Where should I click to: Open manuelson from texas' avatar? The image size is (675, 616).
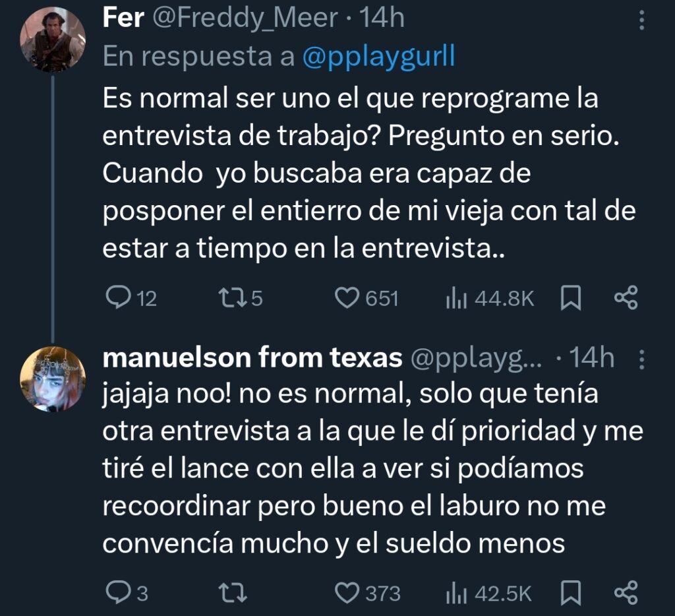click(x=53, y=379)
